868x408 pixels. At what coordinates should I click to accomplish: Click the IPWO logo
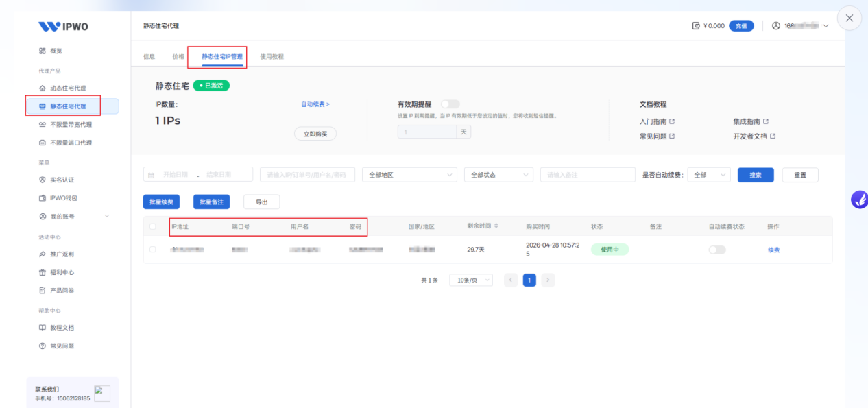click(x=63, y=27)
